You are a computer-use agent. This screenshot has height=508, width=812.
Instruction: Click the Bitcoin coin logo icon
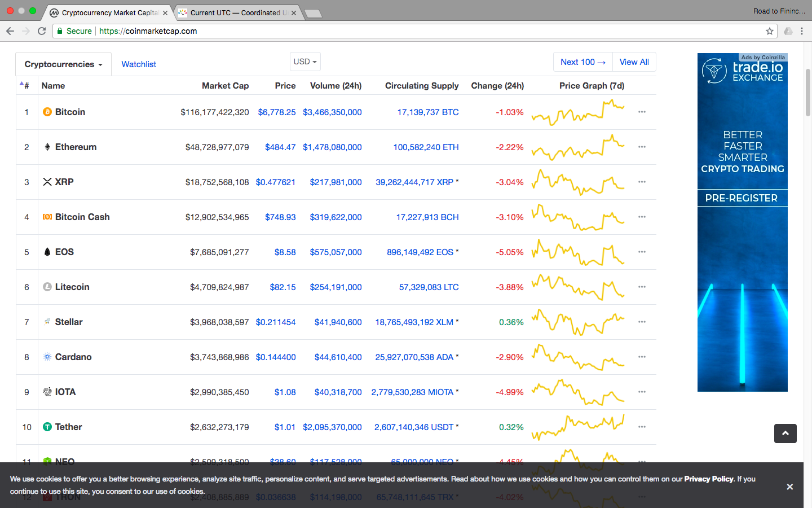tap(47, 112)
